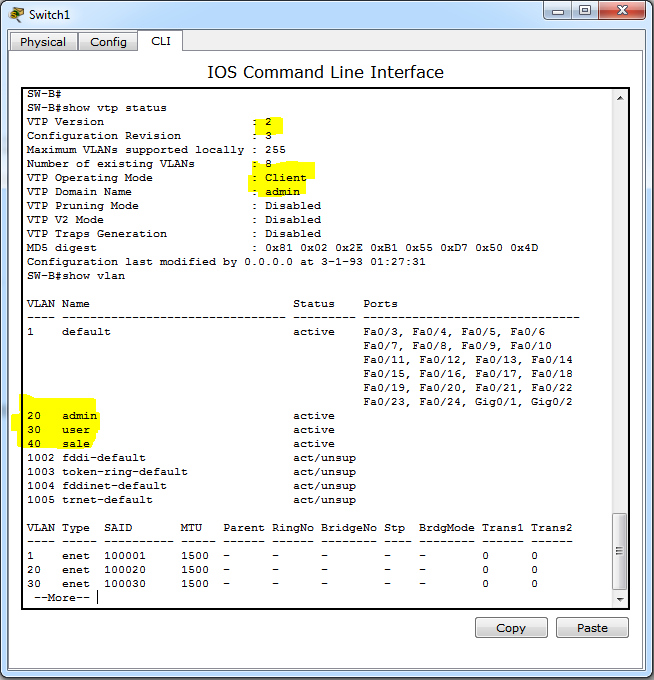Click the 'VTP V2 Mode' line
The height and width of the screenshot is (680, 654).
[174, 219]
